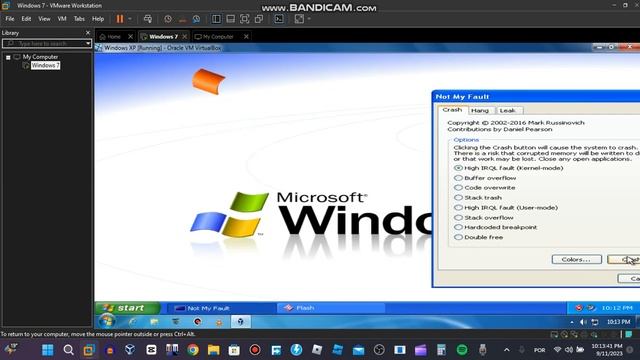Take a snapshot using the clock icon
Screen dimensions: 640x360
point(168,19)
